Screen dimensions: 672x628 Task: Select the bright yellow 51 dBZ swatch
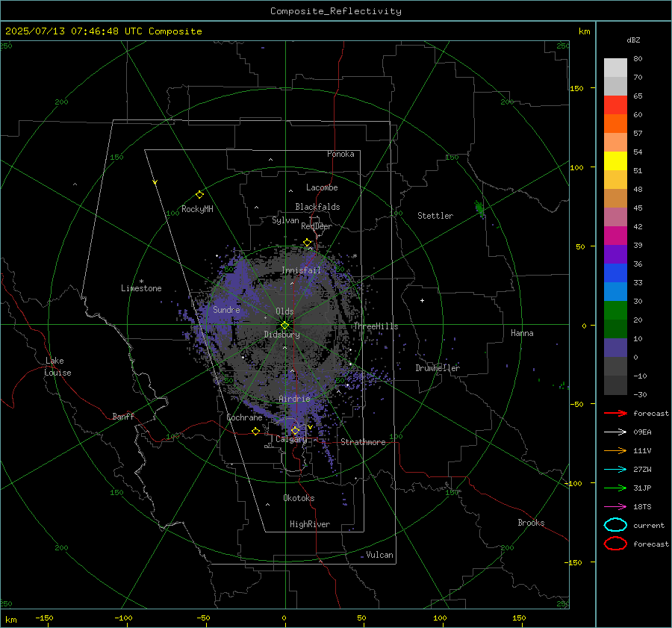[x=615, y=161]
